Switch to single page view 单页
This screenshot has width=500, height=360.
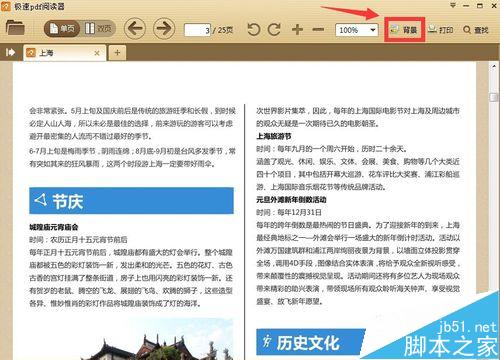click(62, 29)
